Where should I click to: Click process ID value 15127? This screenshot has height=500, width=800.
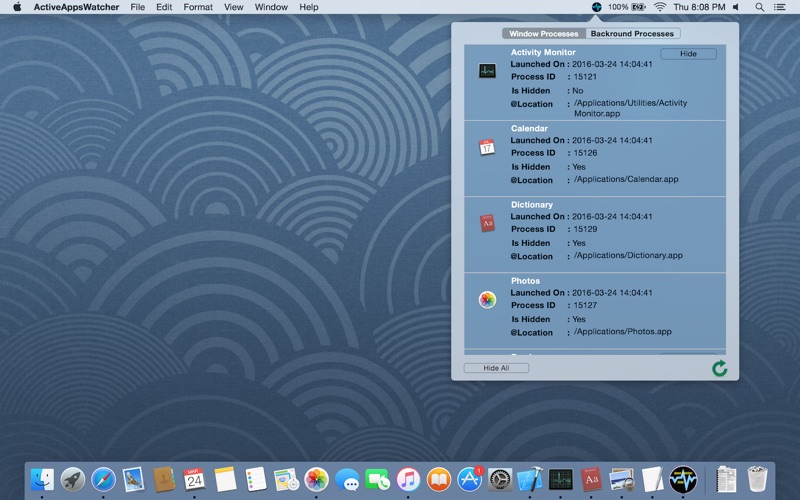[x=585, y=305]
